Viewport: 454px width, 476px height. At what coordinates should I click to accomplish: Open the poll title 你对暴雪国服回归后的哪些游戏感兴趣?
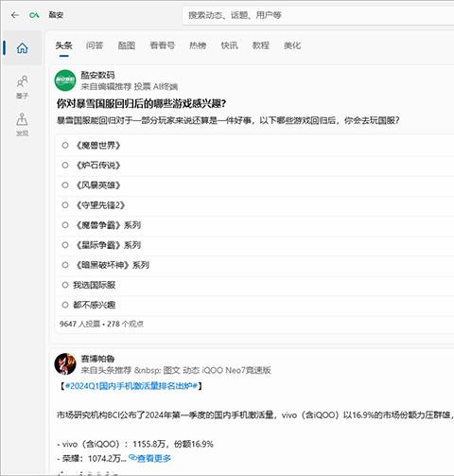pyautogui.click(x=141, y=103)
